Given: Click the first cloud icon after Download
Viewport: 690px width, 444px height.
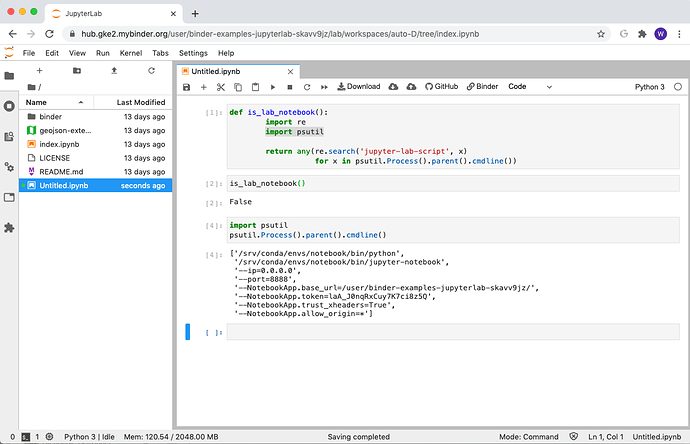Looking at the screenshot, I should coord(393,87).
